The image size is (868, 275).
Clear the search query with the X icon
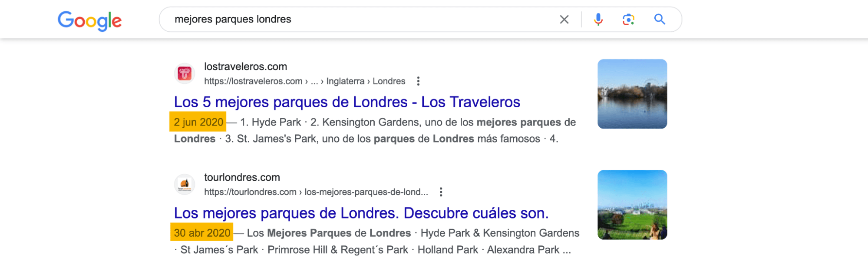[x=564, y=19]
